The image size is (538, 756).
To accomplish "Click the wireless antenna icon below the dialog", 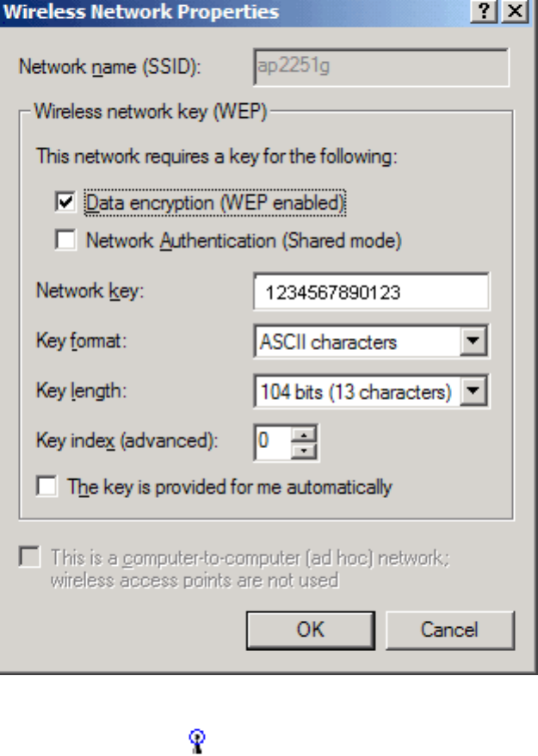I will click(x=197, y=738).
